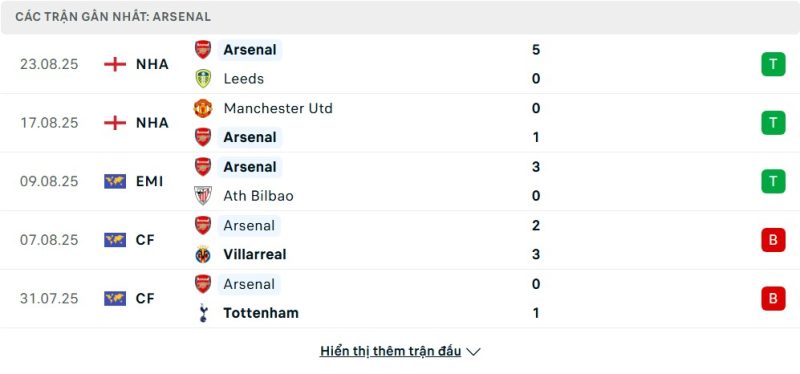
Task: Click the Leeds club crest icon
Action: pyautogui.click(x=203, y=79)
